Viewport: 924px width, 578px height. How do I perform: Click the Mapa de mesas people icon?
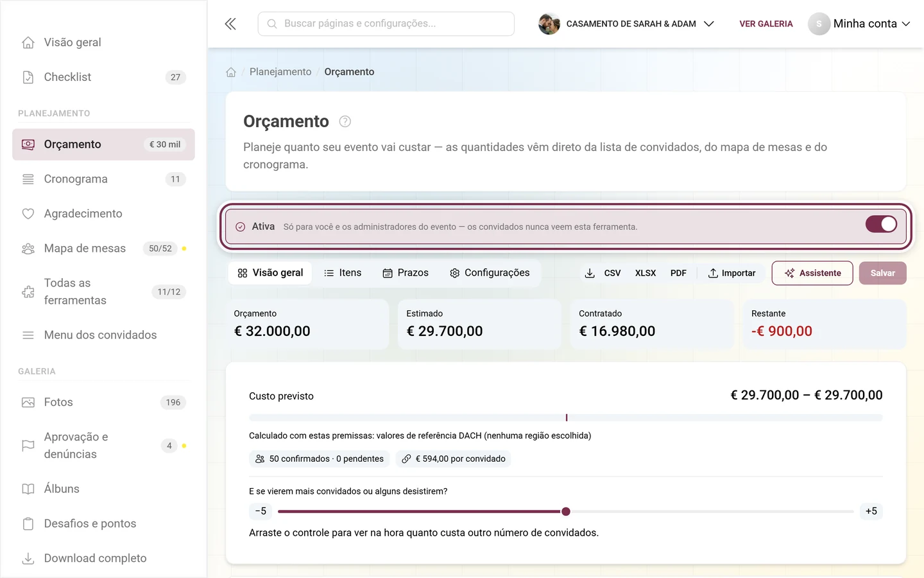point(28,249)
